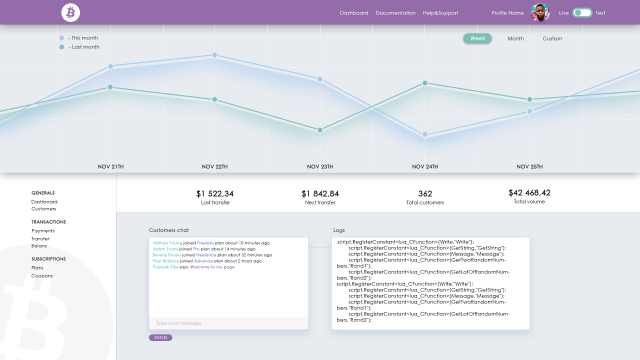Open the profile avatar picture
The image size is (640, 360).
540,13
